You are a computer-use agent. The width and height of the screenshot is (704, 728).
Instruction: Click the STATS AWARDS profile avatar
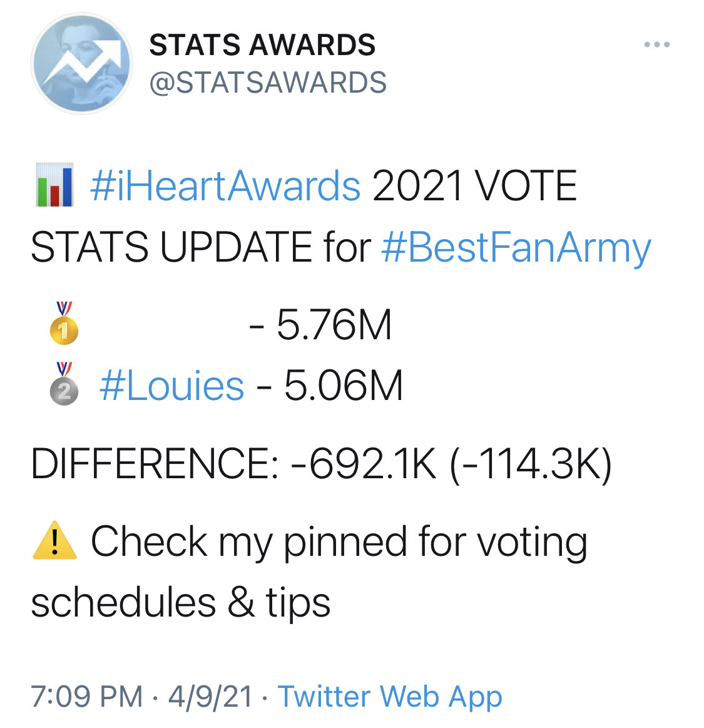(x=82, y=63)
